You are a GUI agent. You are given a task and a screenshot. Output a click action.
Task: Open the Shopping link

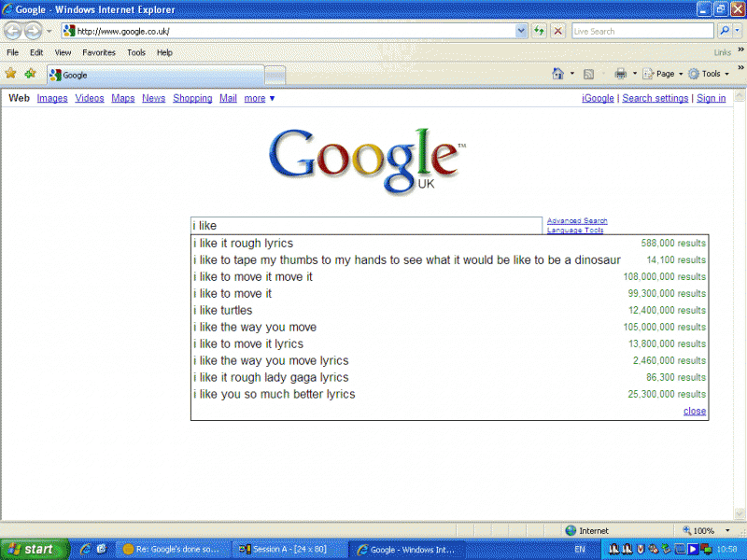click(x=192, y=98)
